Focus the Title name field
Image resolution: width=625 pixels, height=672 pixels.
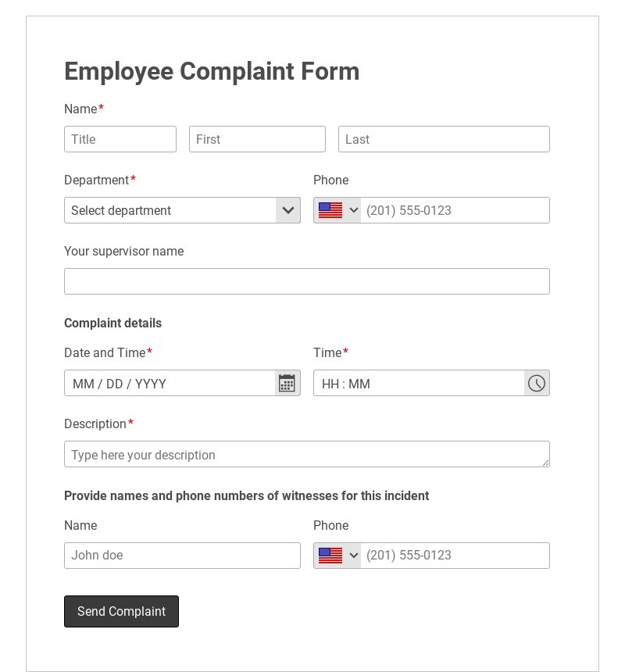coord(120,139)
